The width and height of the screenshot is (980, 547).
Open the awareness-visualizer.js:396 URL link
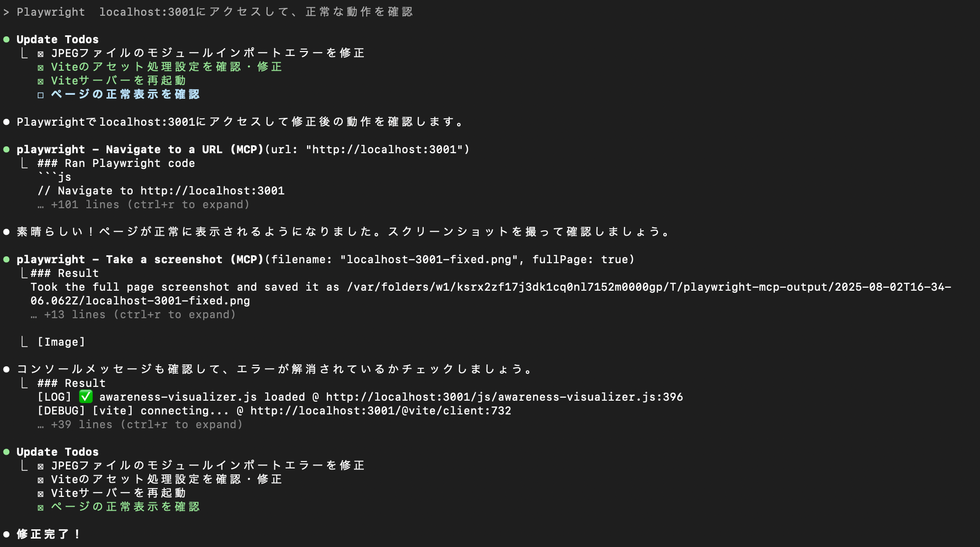click(x=504, y=397)
